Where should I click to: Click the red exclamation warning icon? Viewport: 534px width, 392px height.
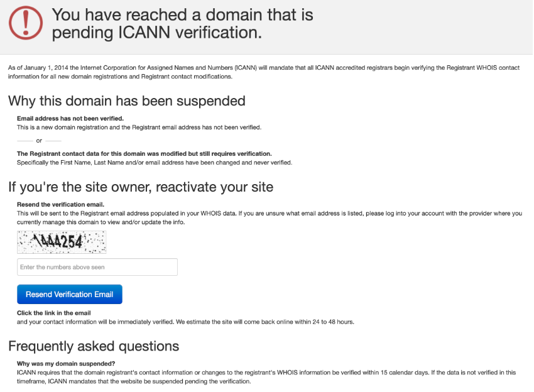[26, 23]
